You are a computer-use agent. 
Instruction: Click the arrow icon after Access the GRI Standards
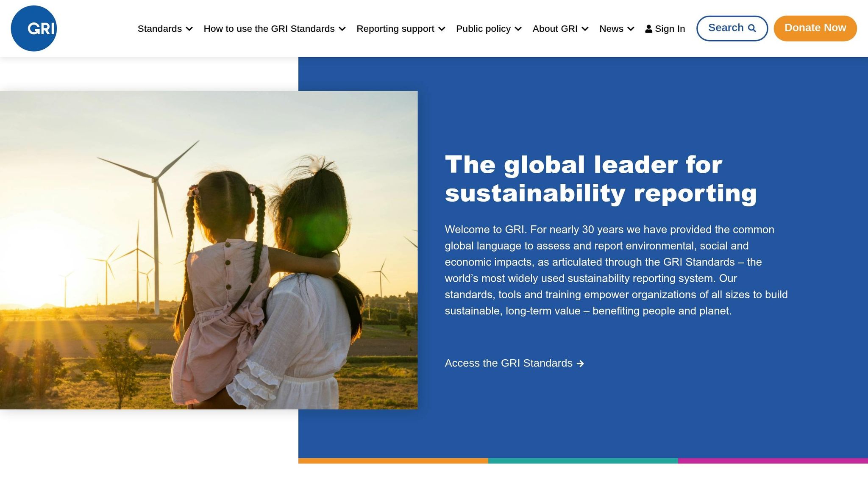point(580,363)
